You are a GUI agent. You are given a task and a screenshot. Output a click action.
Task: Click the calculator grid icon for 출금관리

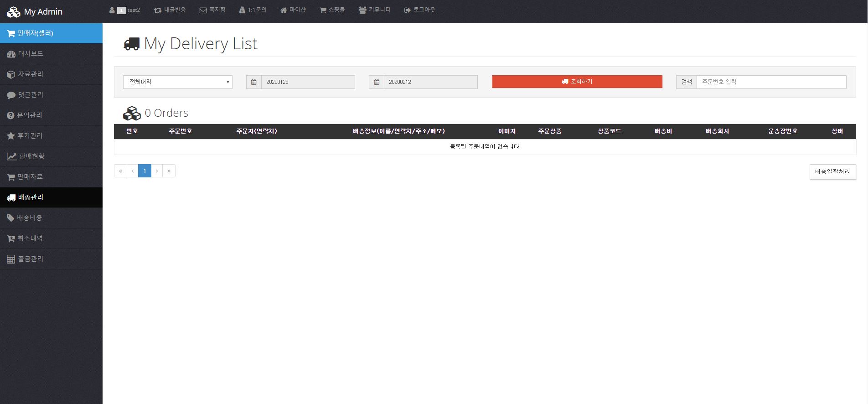[11, 259]
